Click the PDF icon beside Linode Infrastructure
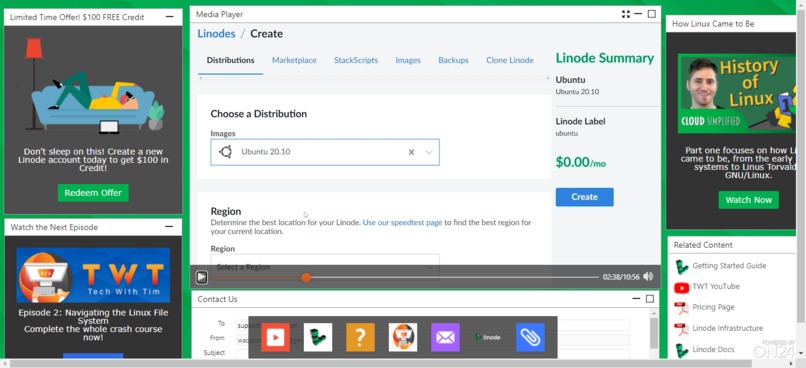Screen dimensions: 806x368 (x=682, y=329)
